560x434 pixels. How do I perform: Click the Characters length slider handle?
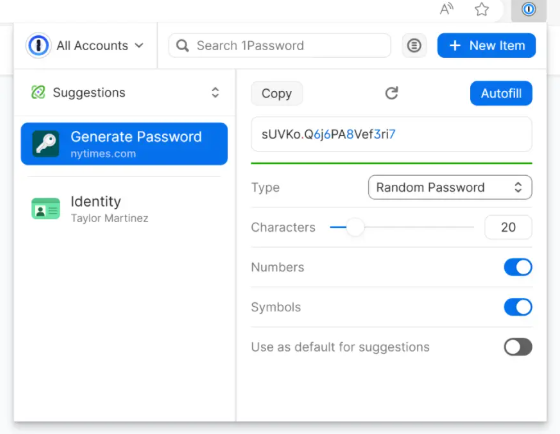click(355, 227)
